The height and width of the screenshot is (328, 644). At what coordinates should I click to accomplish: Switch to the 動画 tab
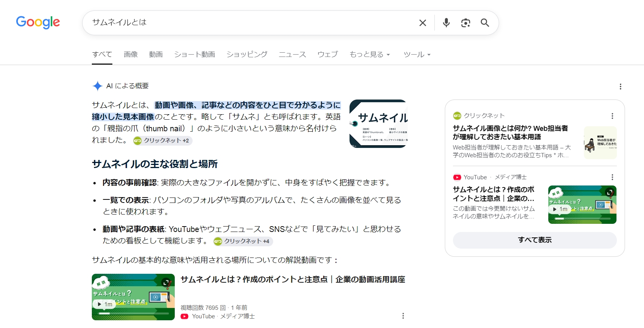click(156, 55)
